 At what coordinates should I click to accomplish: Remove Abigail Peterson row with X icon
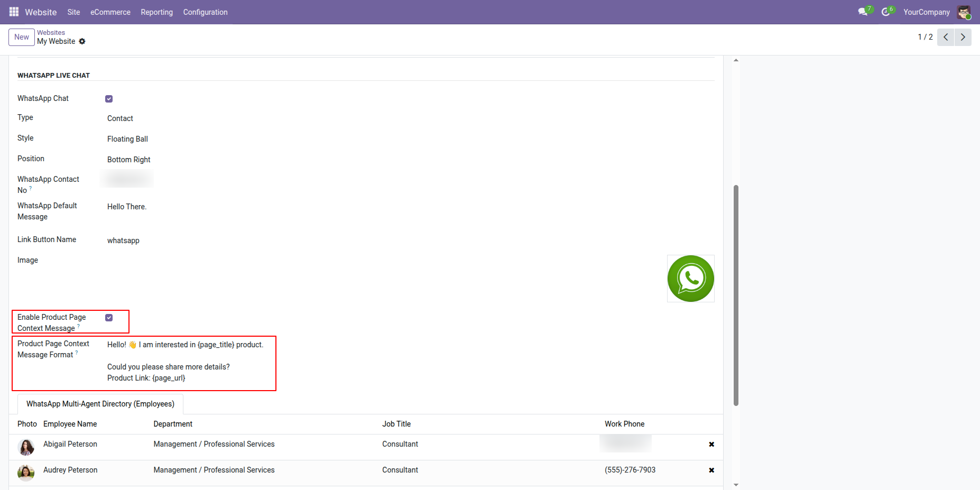pyautogui.click(x=711, y=445)
